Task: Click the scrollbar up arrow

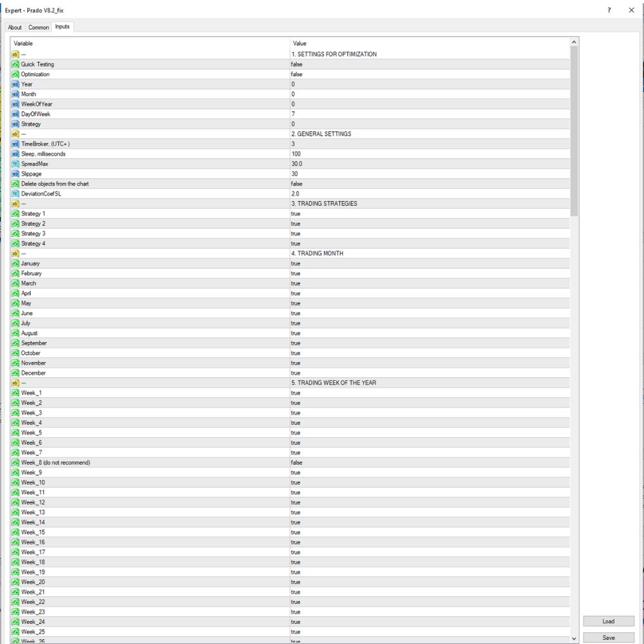Action: [574, 42]
